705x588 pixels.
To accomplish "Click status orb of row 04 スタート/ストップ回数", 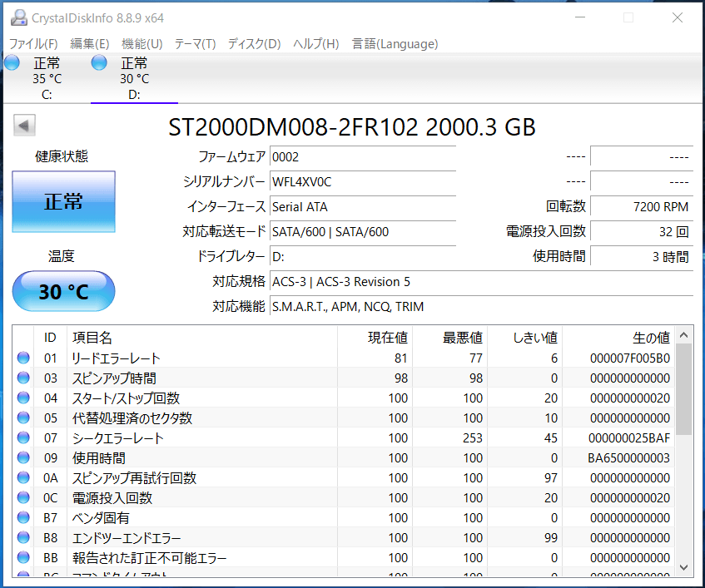I will coord(23,398).
